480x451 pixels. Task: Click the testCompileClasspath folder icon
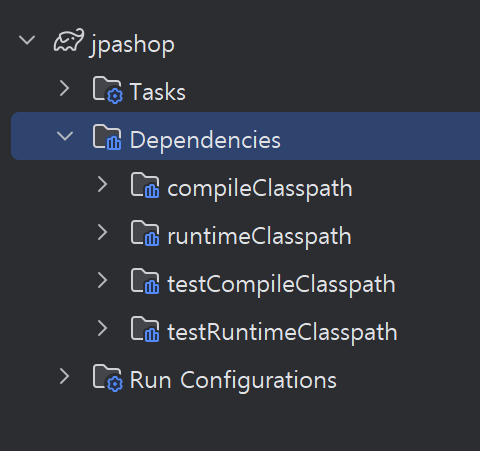click(x=145, y=281)
